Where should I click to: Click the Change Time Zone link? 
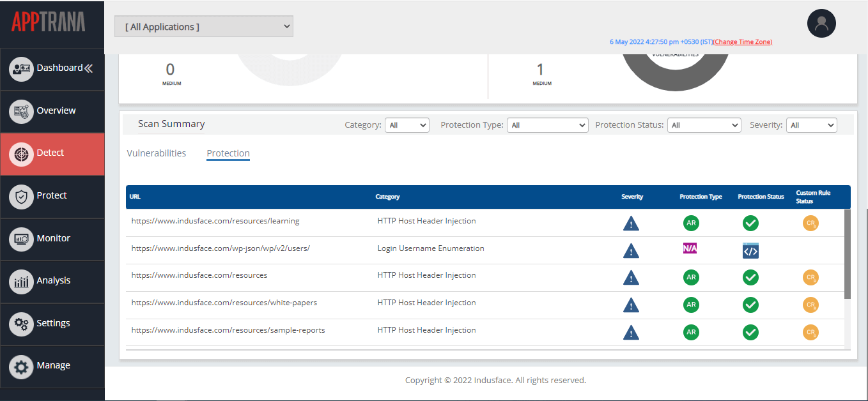click(x=743, y=42)
